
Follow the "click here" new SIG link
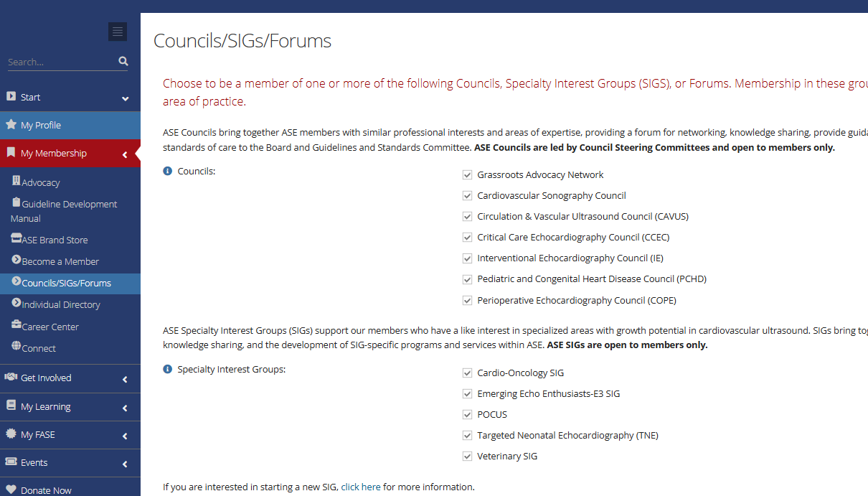pos(361,487)
